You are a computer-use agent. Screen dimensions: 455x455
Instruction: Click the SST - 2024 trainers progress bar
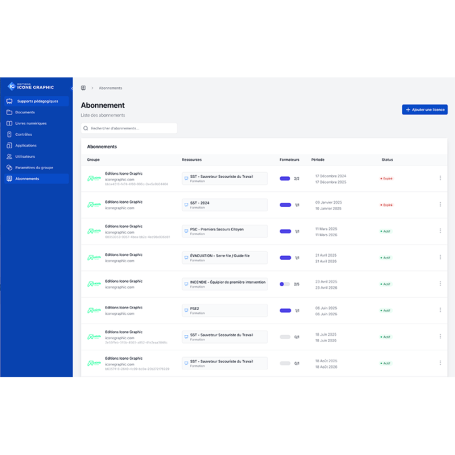(285, 205)
